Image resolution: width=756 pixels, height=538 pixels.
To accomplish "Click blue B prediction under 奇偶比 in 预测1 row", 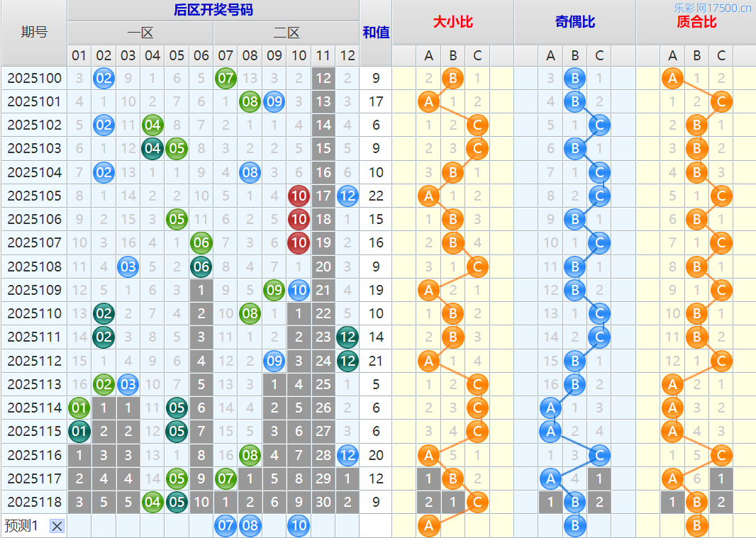I will coord(575,526).
